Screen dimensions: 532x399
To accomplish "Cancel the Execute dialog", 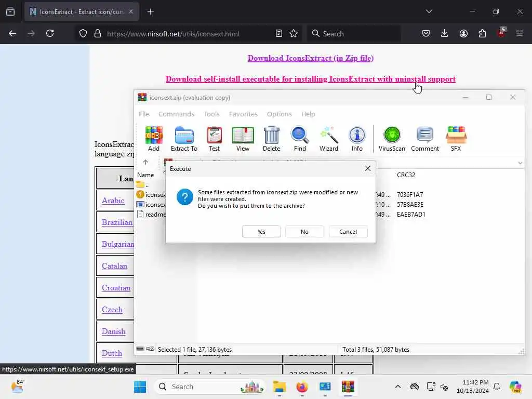I will 348,232.
